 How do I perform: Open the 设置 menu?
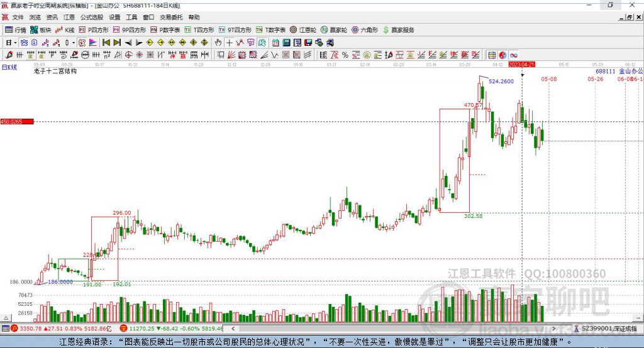114,17
